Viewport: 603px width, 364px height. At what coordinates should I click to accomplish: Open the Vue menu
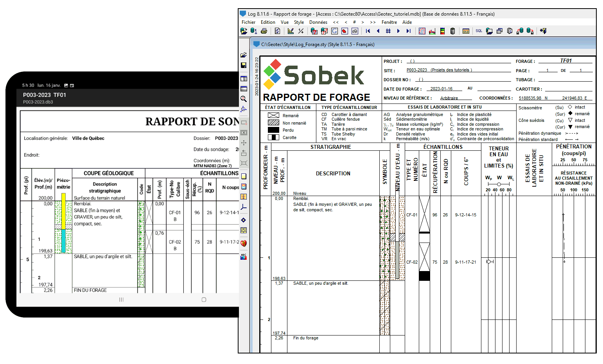[285, 22]
